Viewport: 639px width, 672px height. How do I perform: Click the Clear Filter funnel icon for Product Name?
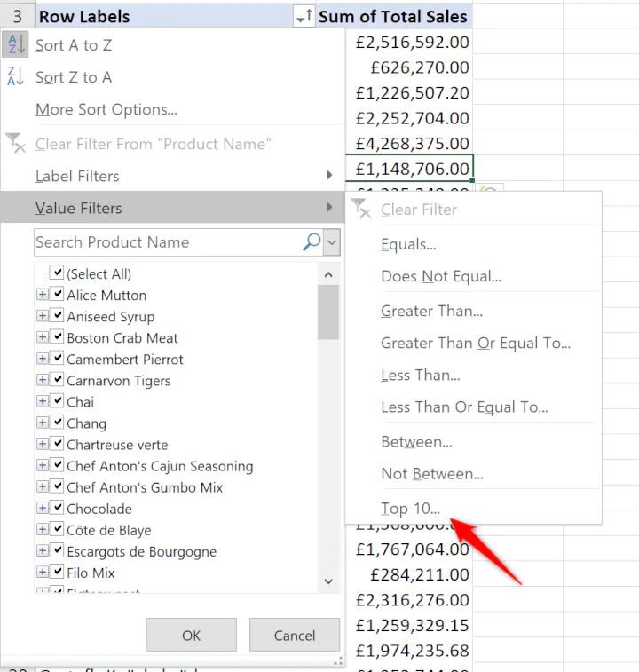pyautogui.click(x=16, y=144)
